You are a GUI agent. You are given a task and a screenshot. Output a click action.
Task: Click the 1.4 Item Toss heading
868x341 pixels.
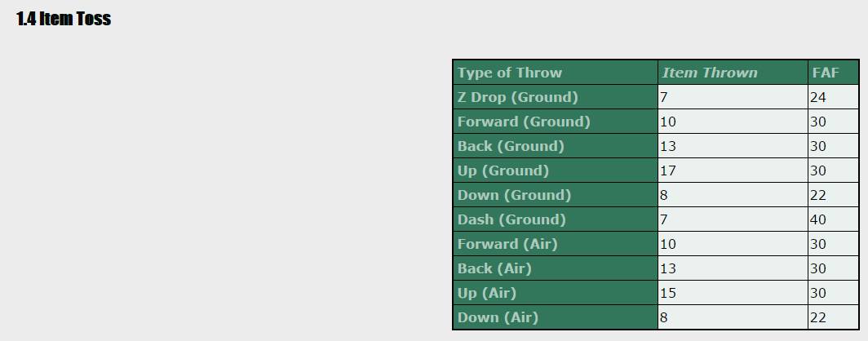point(64,19)
